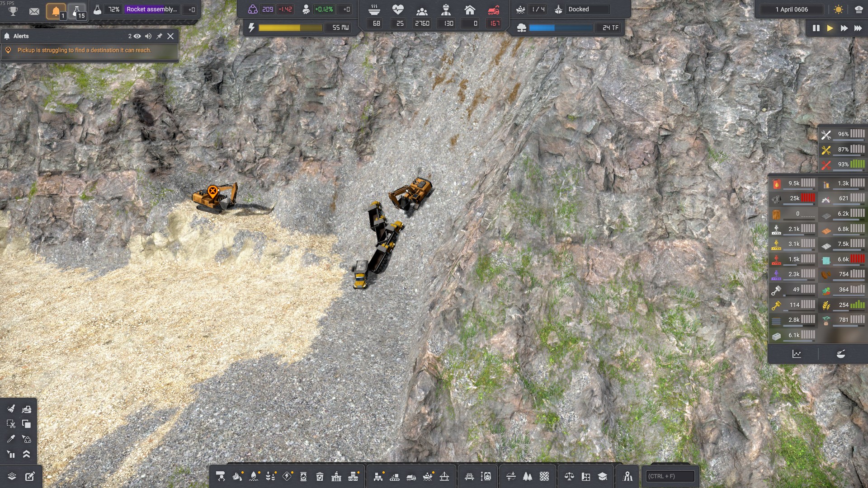Toggle alerts visibility eye icon
868x488 pixels.
point(137,36)
